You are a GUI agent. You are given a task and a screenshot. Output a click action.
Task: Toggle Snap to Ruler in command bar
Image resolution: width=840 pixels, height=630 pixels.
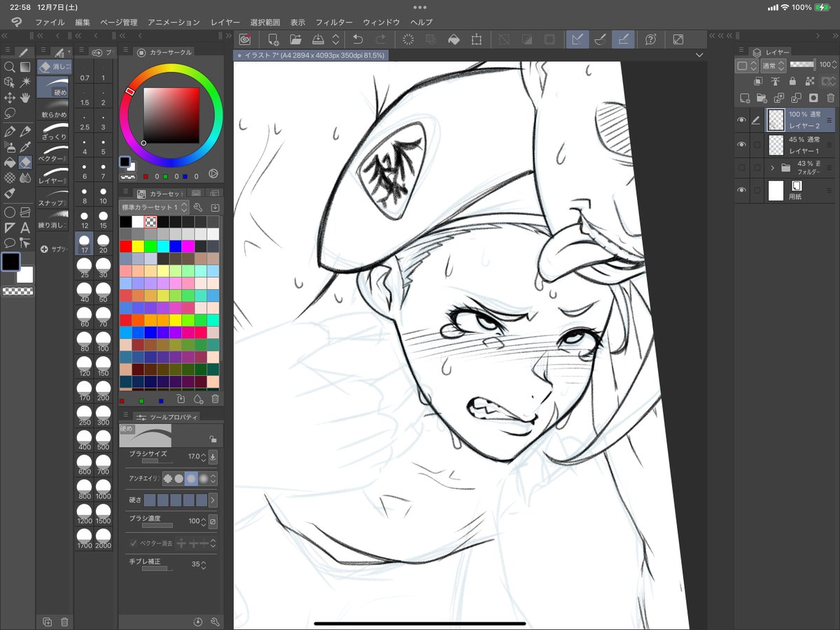(577, 39)
